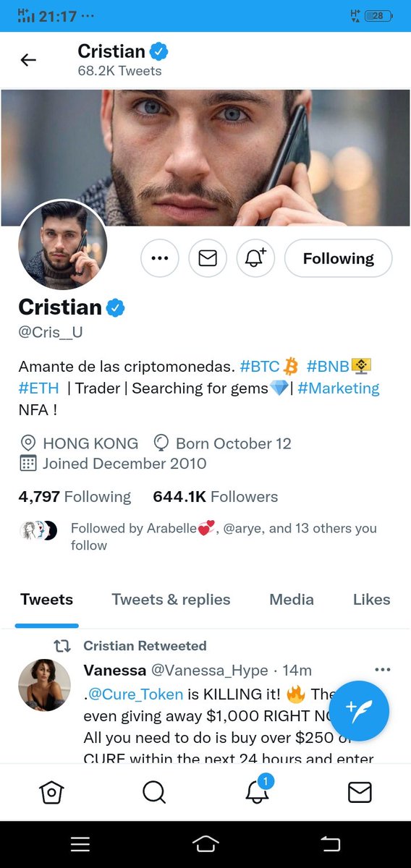Viewport: 411px width, 868px height.
Task: Open the 4,797 Following list
Action: click(x=75, y=497)
